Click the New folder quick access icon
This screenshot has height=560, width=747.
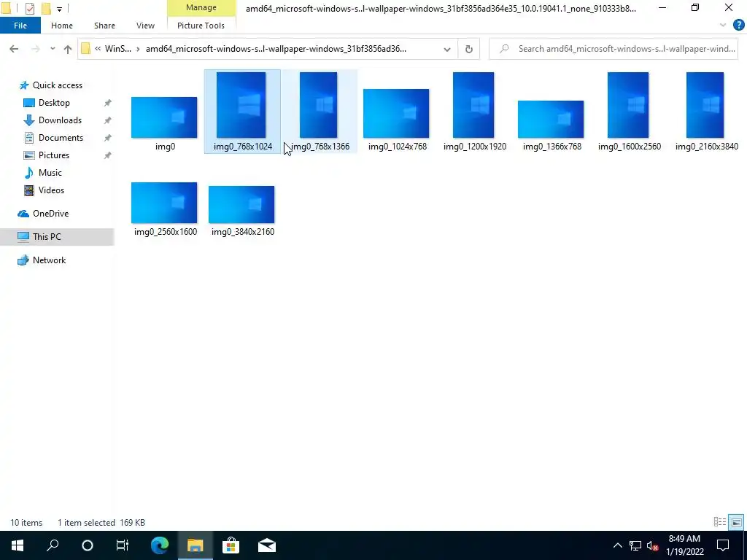[x=46, y=8]
